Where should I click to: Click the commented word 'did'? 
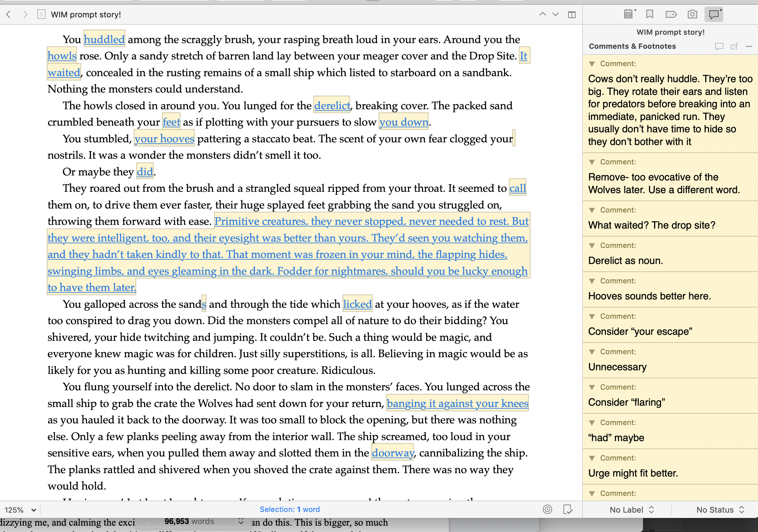145,172
